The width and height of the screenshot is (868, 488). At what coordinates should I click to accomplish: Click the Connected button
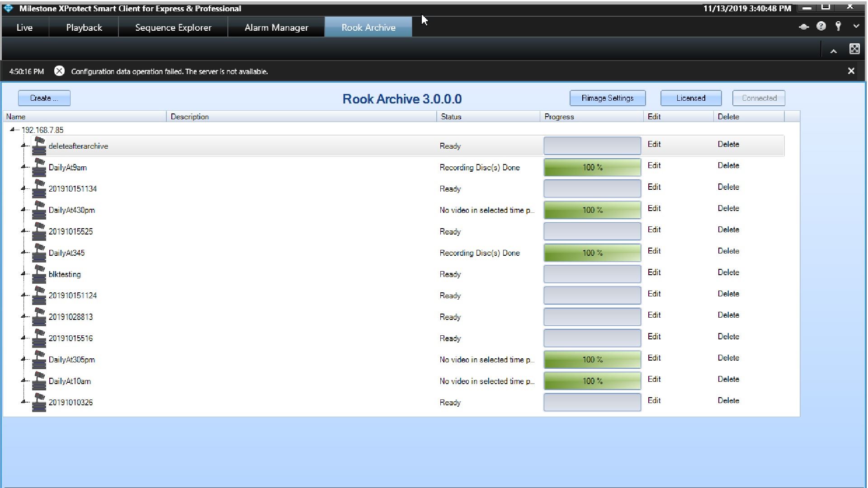pos(759,98)
